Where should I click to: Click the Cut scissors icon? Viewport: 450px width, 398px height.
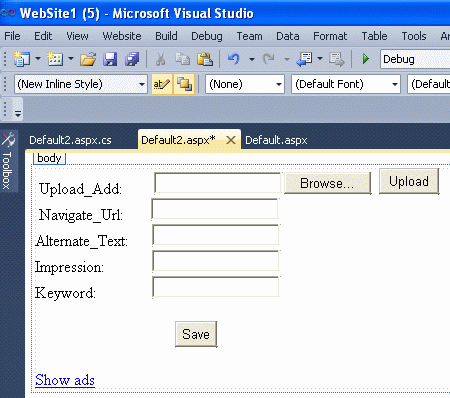[x=160, y=59]
